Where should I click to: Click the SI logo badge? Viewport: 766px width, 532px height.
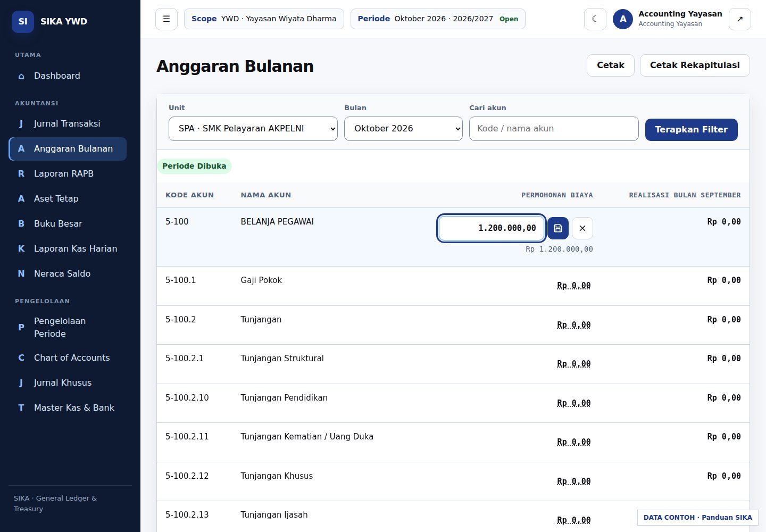pyautogui.click(x=23, y=21)
